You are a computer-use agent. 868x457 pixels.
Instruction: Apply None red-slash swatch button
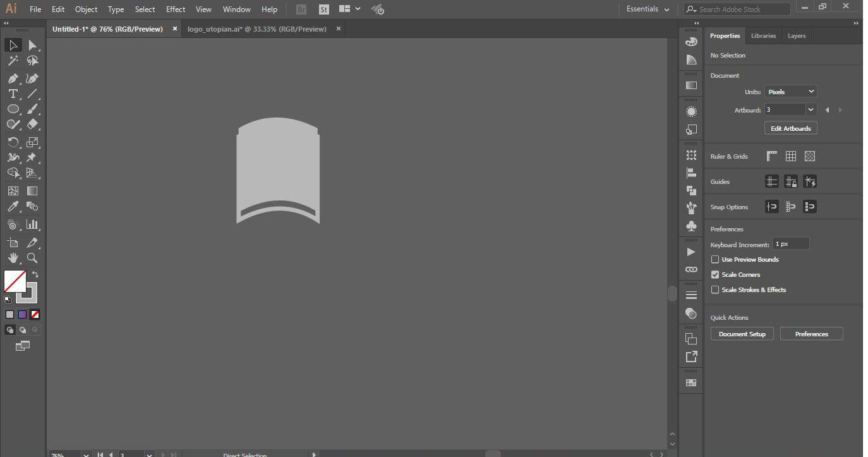pyautogui.click(x=35, y=314)
